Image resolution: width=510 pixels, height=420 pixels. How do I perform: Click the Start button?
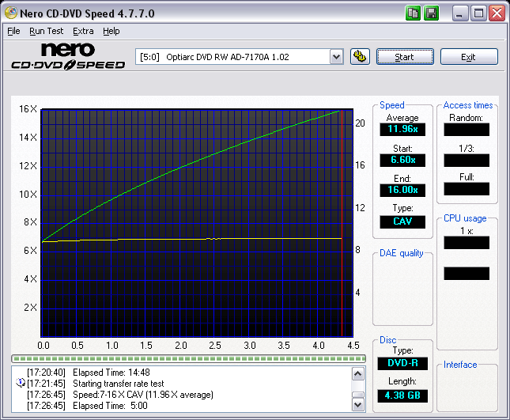405,57
